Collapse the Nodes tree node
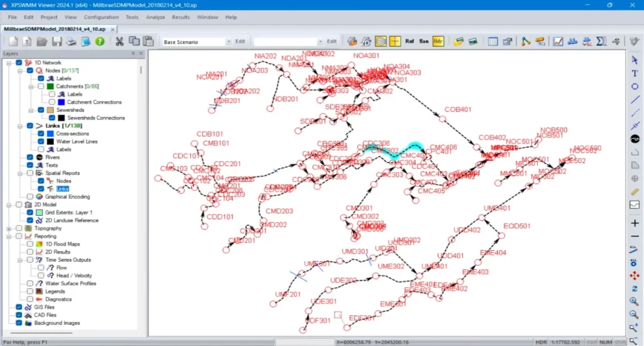Viewport: 644px width, 346px height. point(19,70)
